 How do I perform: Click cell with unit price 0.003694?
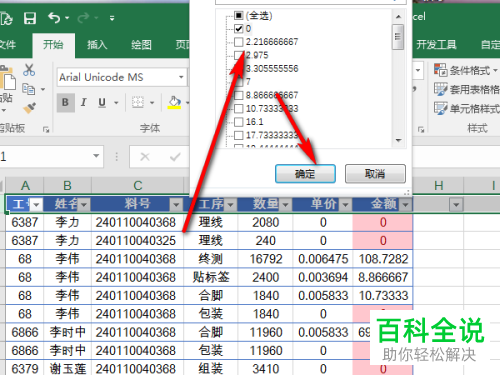323,277
